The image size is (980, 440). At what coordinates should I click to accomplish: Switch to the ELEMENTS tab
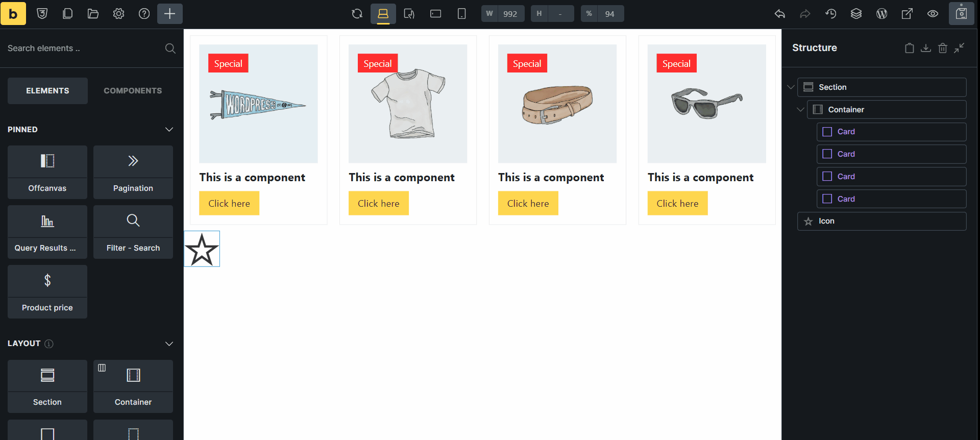(x=47, y=91)
